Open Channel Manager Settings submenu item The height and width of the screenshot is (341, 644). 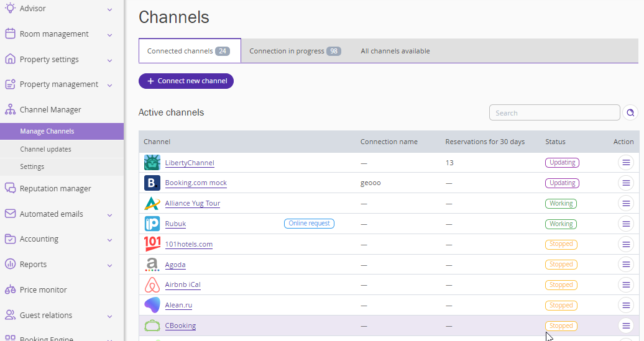pos(62,166)
